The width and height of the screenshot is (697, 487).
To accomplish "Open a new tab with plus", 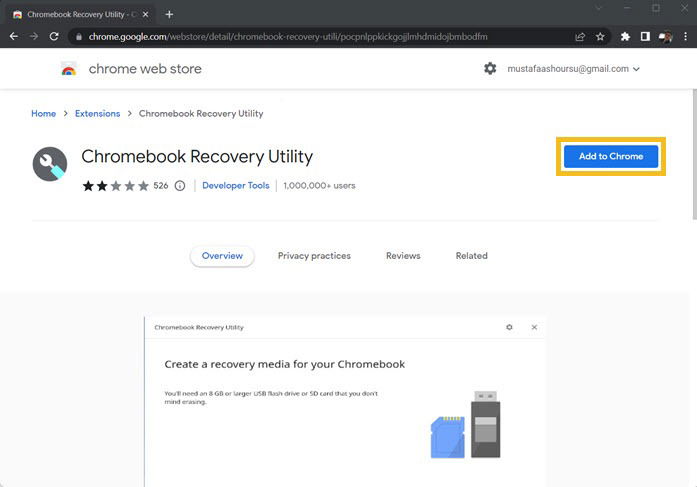I will point(169,14).
